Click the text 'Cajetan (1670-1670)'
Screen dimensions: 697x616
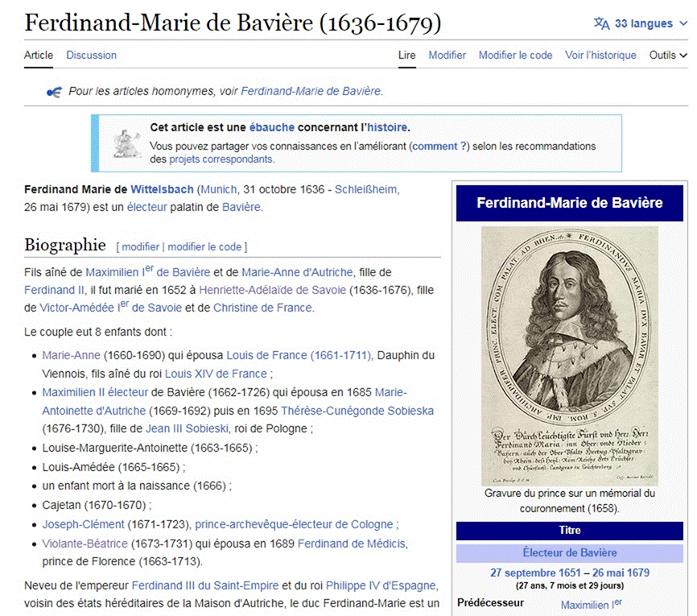coord(94,505)
